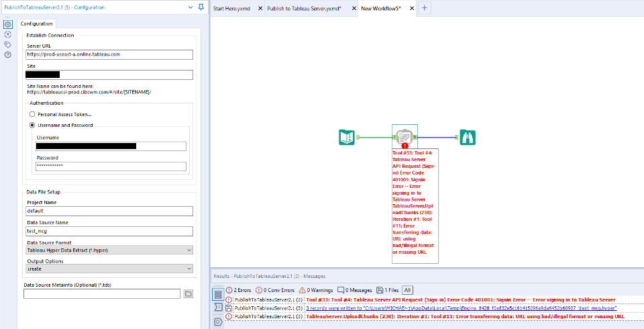Click the Server URL field
Screen dimensions: 644x329
point(109,54)
